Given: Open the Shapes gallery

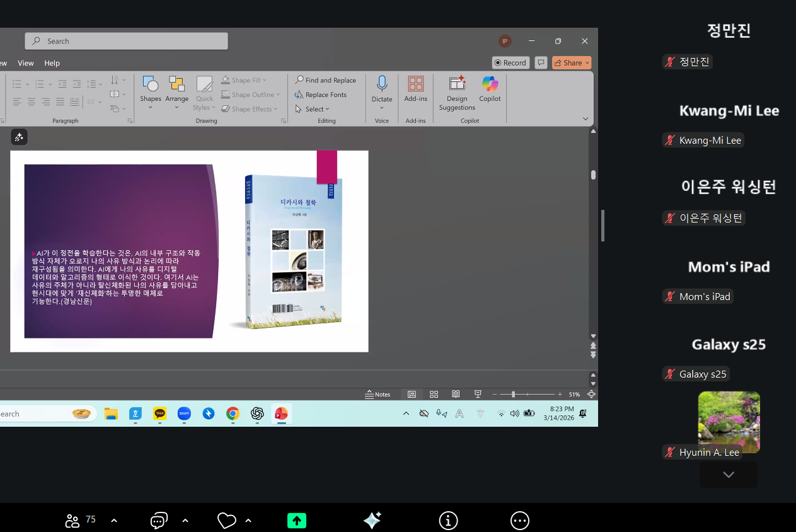Looking at the screenshot, I should 151,84.
